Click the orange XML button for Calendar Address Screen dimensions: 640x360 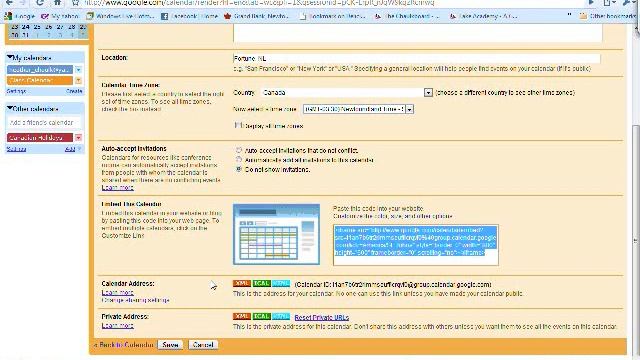click(242, 283)
